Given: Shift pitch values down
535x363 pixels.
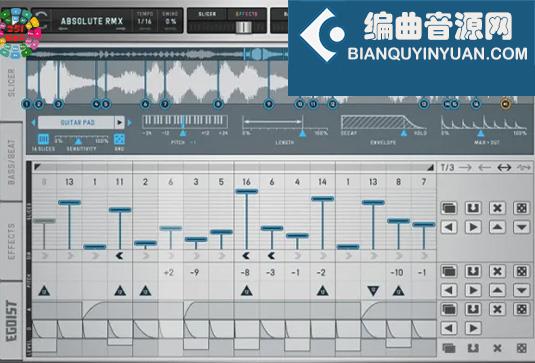Looking at the screenshot, I should click(522, 290).
